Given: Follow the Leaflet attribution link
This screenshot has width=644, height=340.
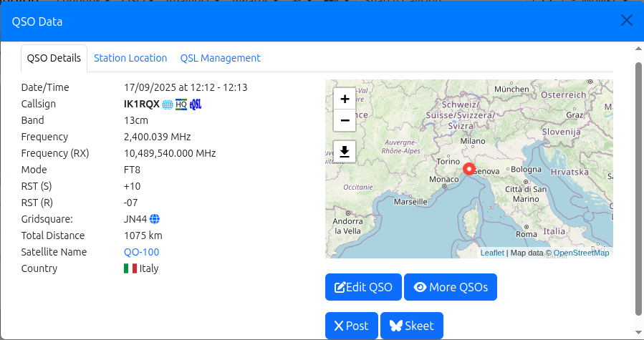Looking at the screenshot, I should point(491,253).
